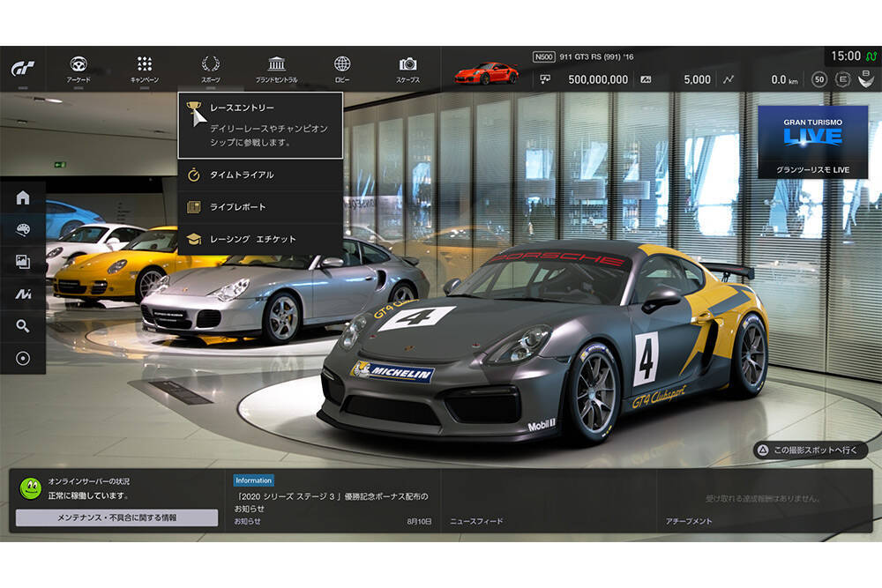Open the Gran Turismo LIVE thumbnail
Image resolution: width=882 pixels, height=588 pixels.
click(x=812, y=141)
